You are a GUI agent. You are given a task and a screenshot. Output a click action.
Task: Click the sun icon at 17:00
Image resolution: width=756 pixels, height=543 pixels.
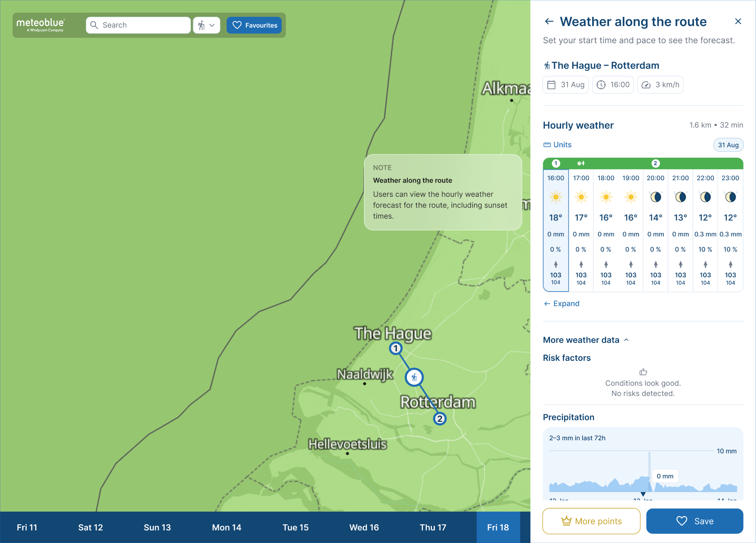(581, 197)
